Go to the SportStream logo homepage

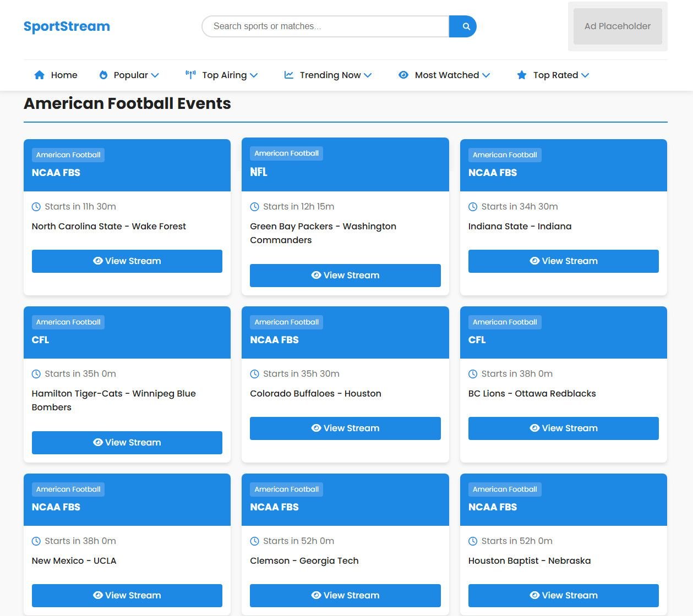[x=67, y=26]
